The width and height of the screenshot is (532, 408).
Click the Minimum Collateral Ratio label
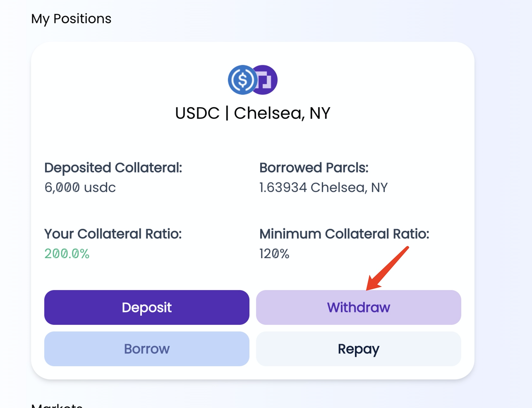tap(344, 234)
